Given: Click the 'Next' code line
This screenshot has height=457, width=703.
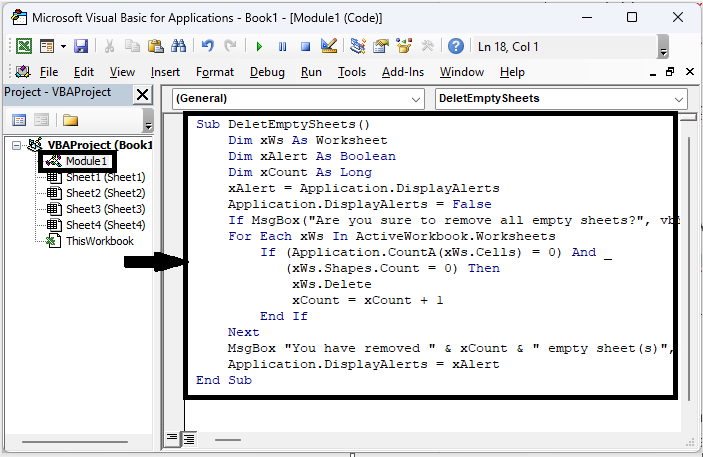Looking at the screenshot, I should [x=243, y=332].
